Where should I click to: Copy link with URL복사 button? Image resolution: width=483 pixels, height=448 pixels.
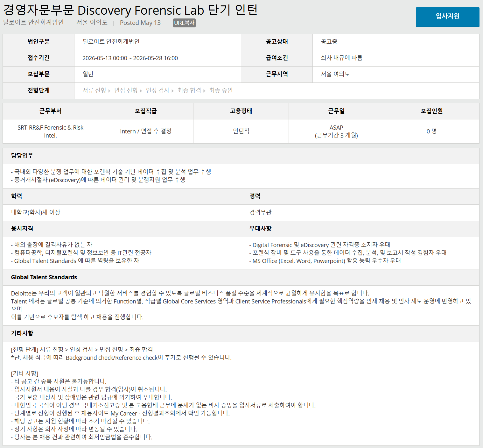point(184,23)
